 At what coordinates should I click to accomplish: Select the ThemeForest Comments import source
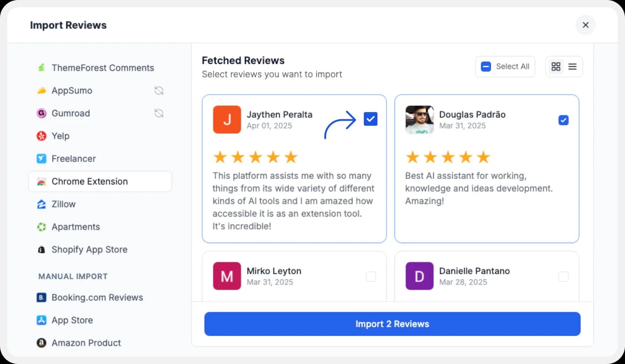(103, 68)
